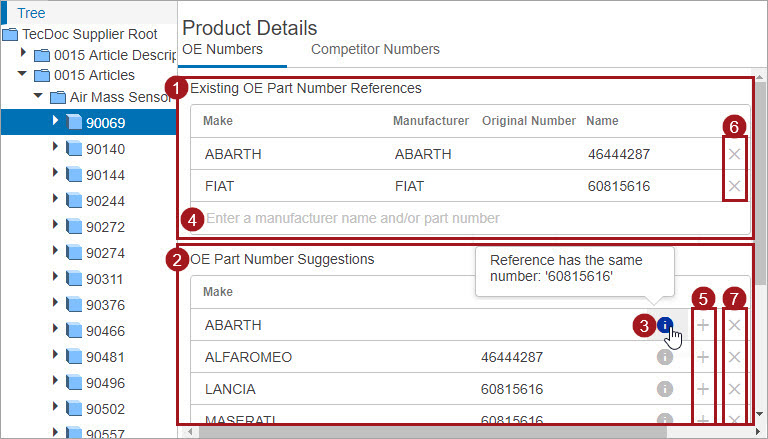Expand the 0015 Article Description folder
This screenshot has height=439, width=768.
(24, 53)
